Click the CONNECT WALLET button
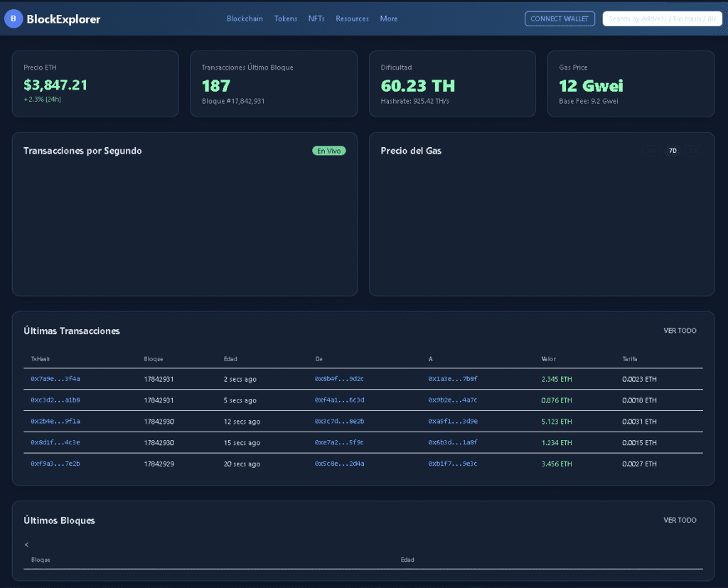This screenshot has height=588, width=728. (560, 18)
